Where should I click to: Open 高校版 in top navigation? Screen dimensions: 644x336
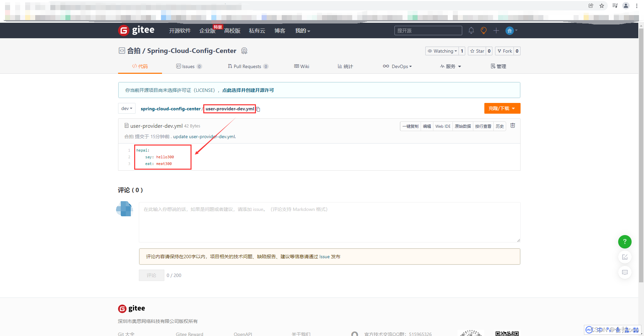click(232, 31)
